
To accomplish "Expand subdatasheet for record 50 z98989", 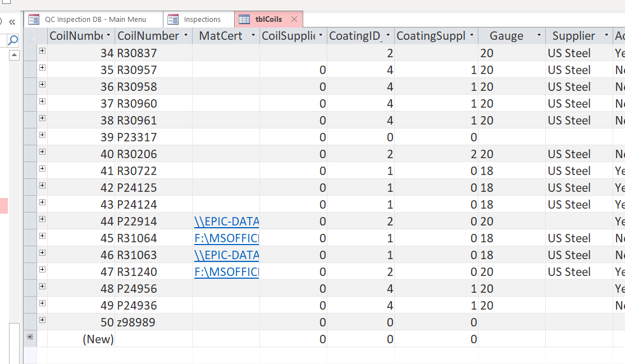I will (x=42, y=320).
